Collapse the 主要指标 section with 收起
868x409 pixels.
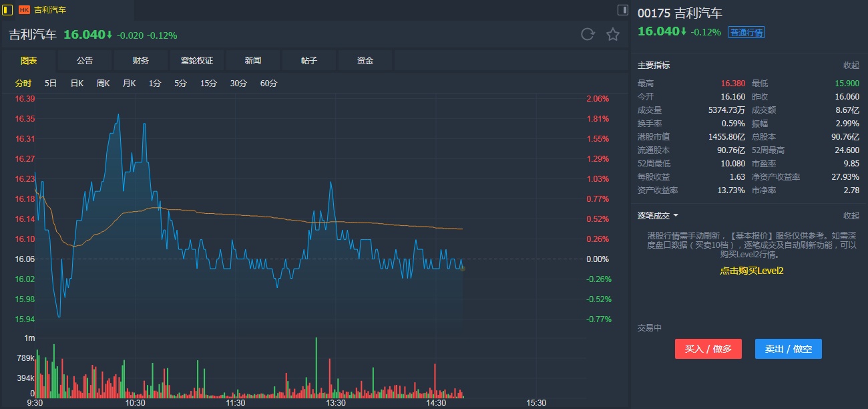tap(851, 65)
